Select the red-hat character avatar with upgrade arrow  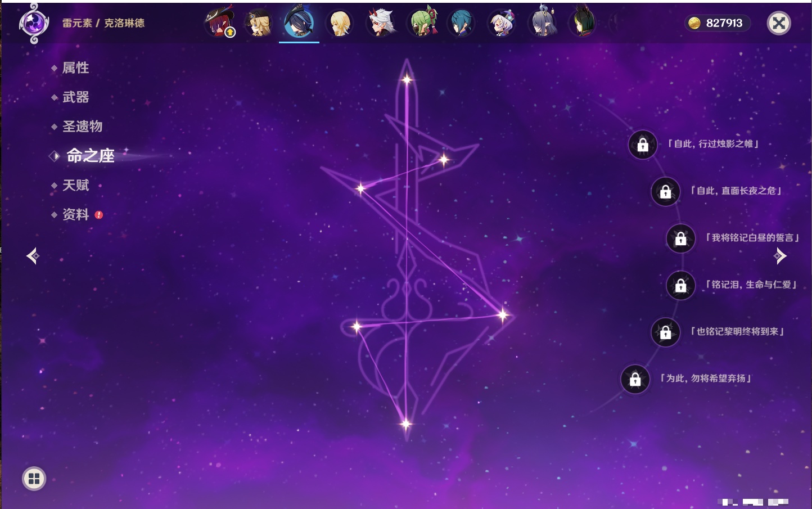219,23
